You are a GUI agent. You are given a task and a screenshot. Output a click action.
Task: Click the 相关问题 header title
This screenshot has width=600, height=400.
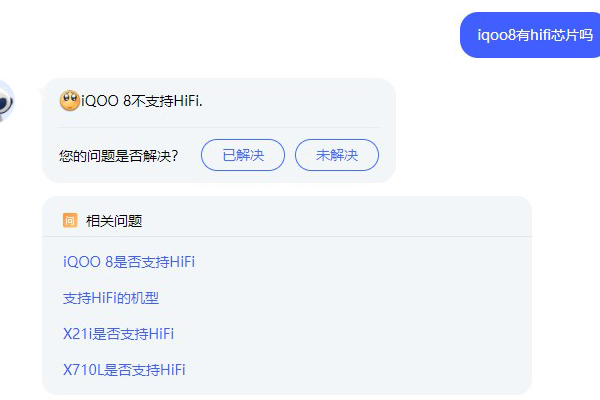pos(114,220)
